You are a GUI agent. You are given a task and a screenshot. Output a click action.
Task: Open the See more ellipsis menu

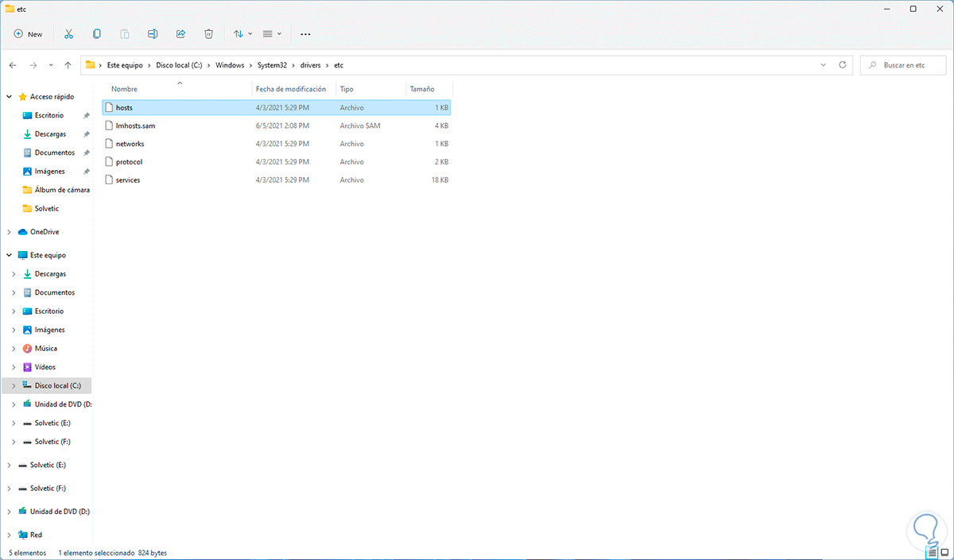(305, 34)
